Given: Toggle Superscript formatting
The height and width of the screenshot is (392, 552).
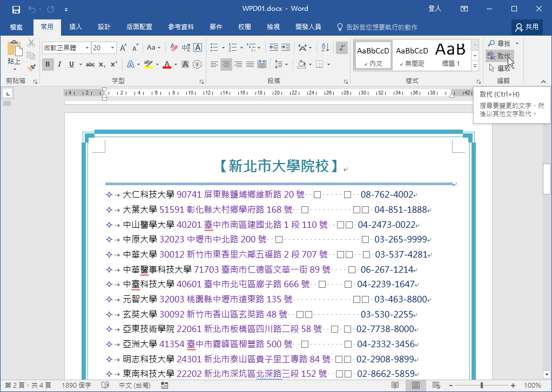Looking at the screenshot, I should (x=114, y=64).
